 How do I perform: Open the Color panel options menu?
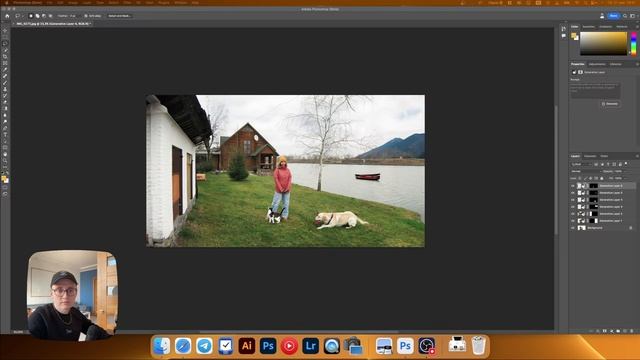point(637,27)
